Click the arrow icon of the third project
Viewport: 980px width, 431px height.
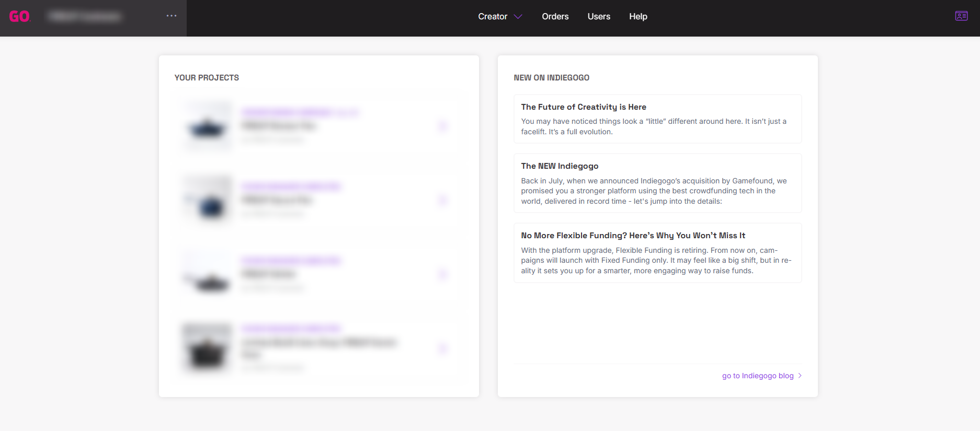[442, 274]
